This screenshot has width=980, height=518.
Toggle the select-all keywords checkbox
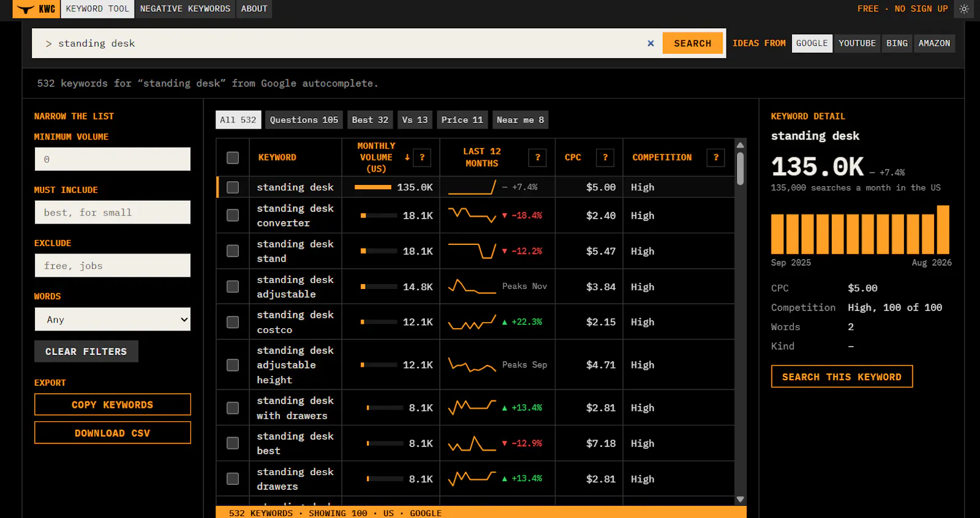click(233, 158)
